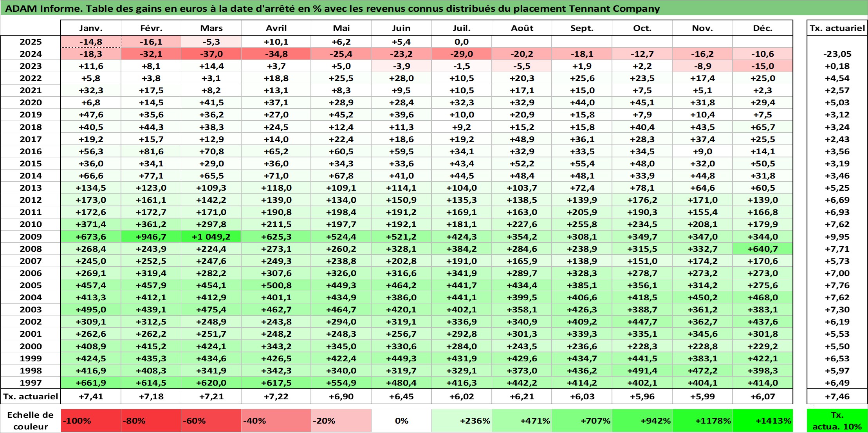
Task: Click the Mai column header
Action: click(341, 28)
